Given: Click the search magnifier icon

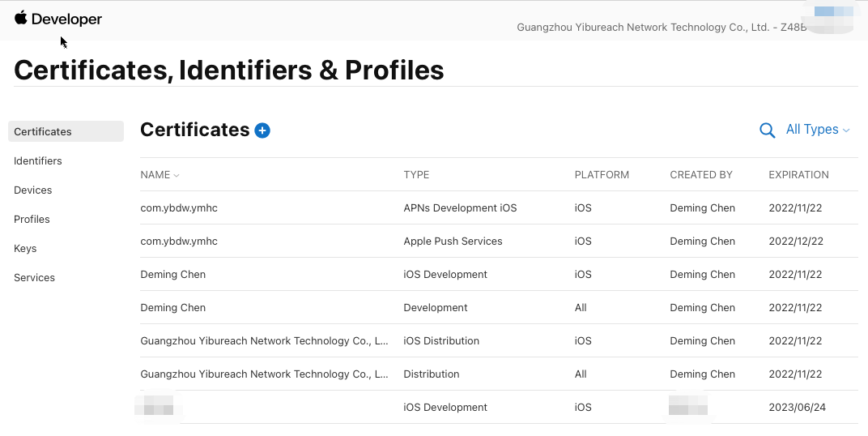Looking at the screenshot, I should 767,130.
